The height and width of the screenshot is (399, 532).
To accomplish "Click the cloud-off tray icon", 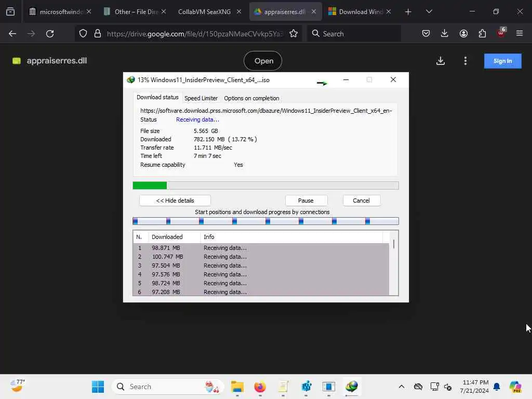I will 418,387.
